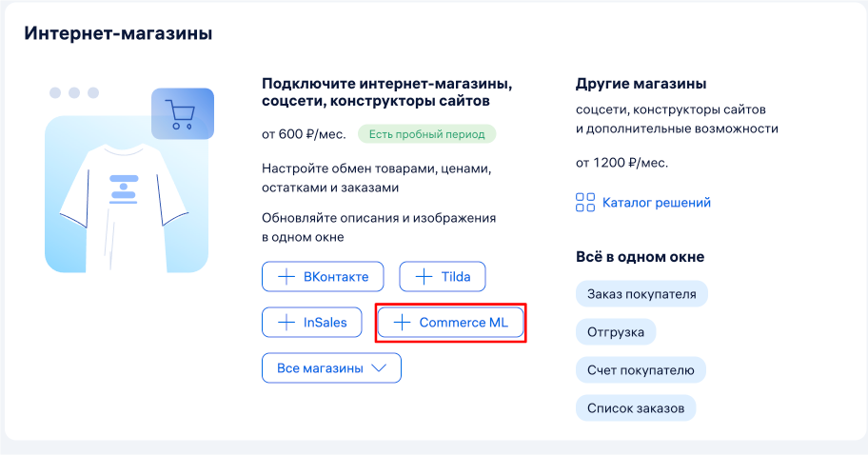This screenshot has width=868, height=455.
Task: Select the Отгрузка tag
Action: [x=615, y=332]
